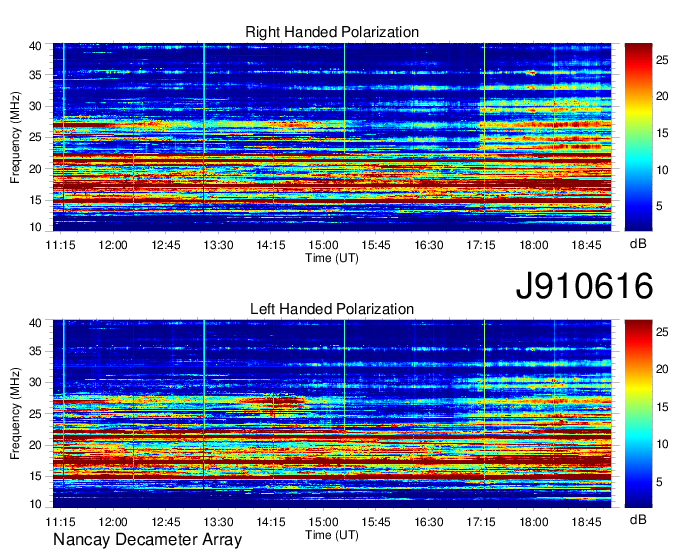The height and width of the screenshot is (552, 680).
Task: Click the 5 dB tick on the upper colorbar
Action: click(659, 206)
